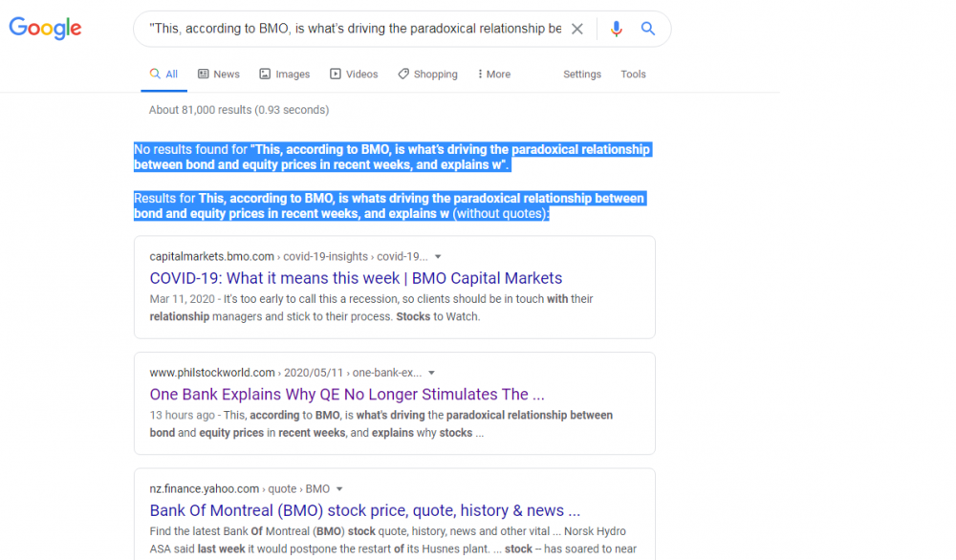The image size is (956, 560).
Task: Switch to the Videos tab
Action: (x=355, y=75)
